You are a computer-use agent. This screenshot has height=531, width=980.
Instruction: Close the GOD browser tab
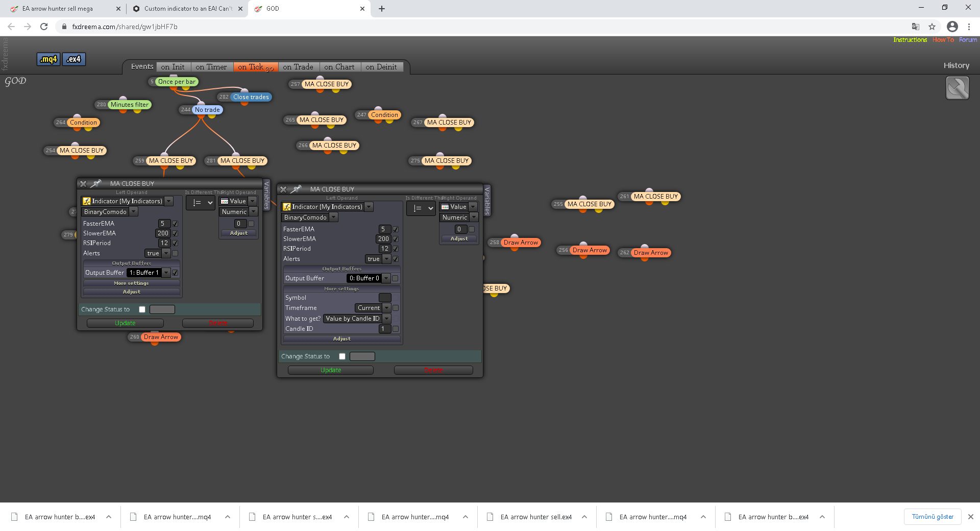point(362,9)
